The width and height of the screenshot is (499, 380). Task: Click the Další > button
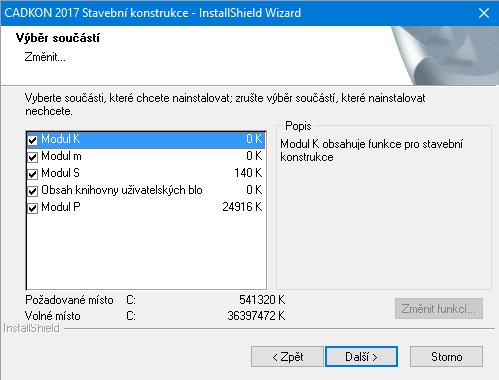pyautogui.click(x=361, y=357)
